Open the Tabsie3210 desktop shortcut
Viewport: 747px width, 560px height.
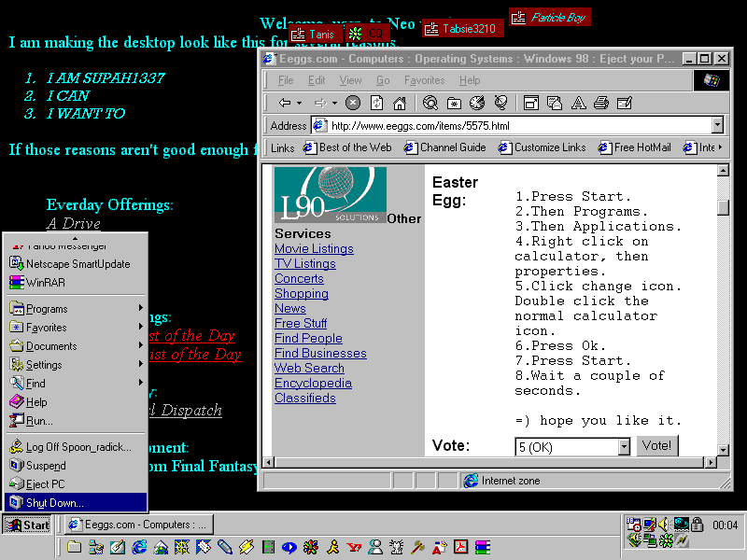(x=463, y=29)
